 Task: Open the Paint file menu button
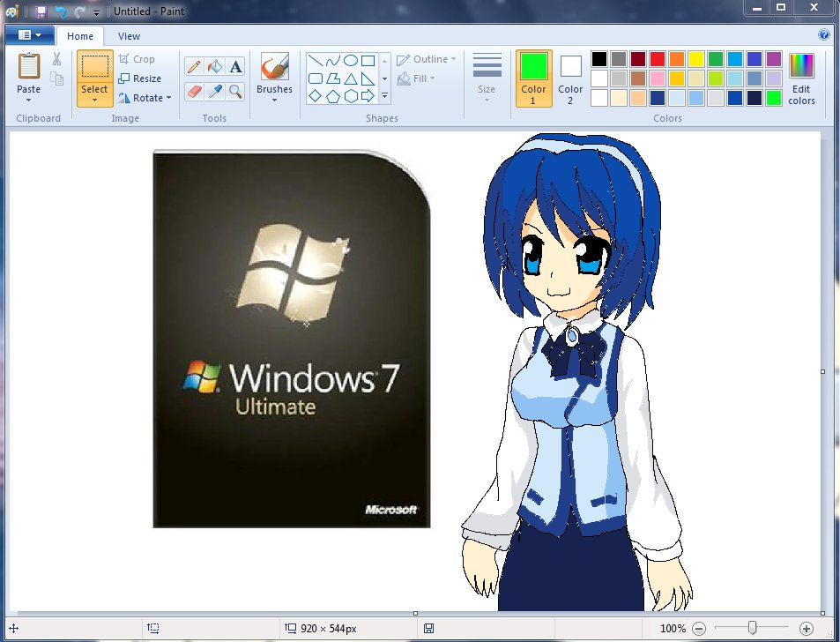pos(30,35)
